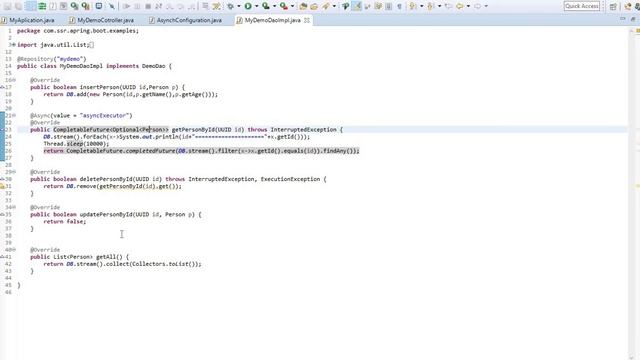Viewport: 640px width, 360px height.
Task: Click the New Java Package icon
Action: tap(303, 6)
